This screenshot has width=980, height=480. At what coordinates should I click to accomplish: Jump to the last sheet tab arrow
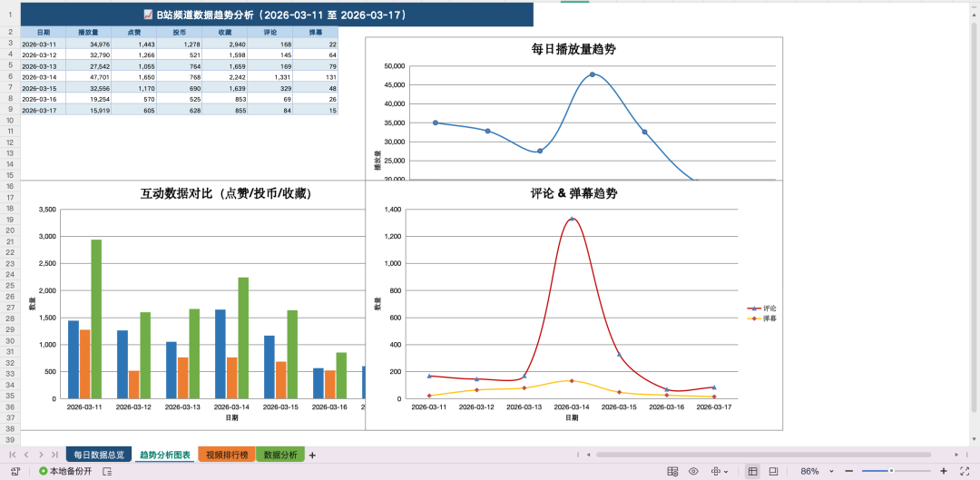click(55, 455)
